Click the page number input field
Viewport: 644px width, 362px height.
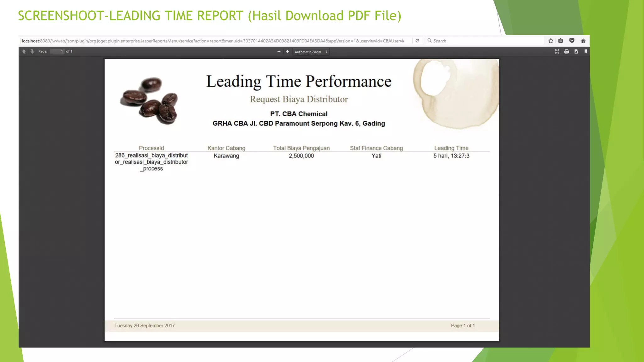(57, 52)
